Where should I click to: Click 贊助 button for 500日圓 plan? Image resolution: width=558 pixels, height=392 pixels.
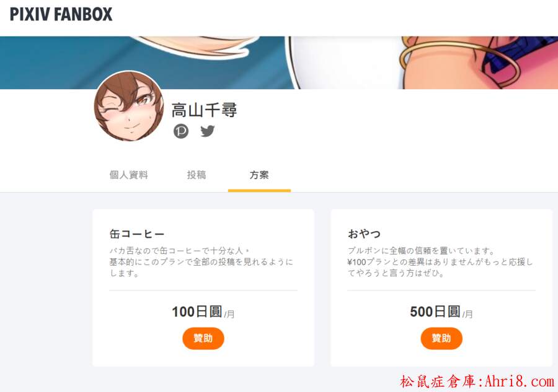(x=441, y=338)
